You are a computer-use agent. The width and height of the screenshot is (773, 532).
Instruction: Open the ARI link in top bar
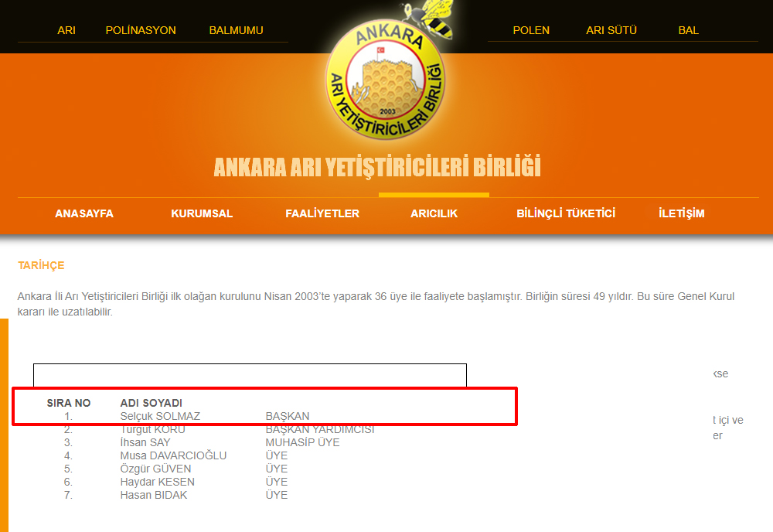[66, 30]
